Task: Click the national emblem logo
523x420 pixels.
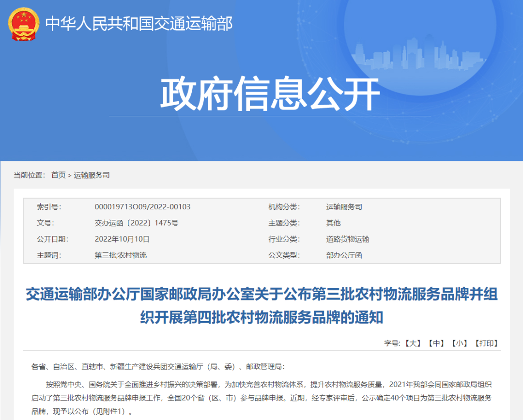Action: pos(23,24)
